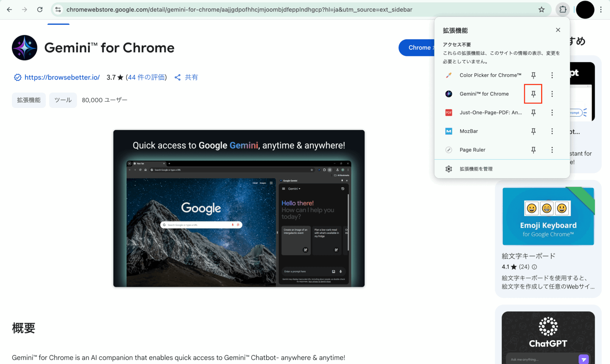Select the ツール category chip
610x364 pixels.
(63, 100)
